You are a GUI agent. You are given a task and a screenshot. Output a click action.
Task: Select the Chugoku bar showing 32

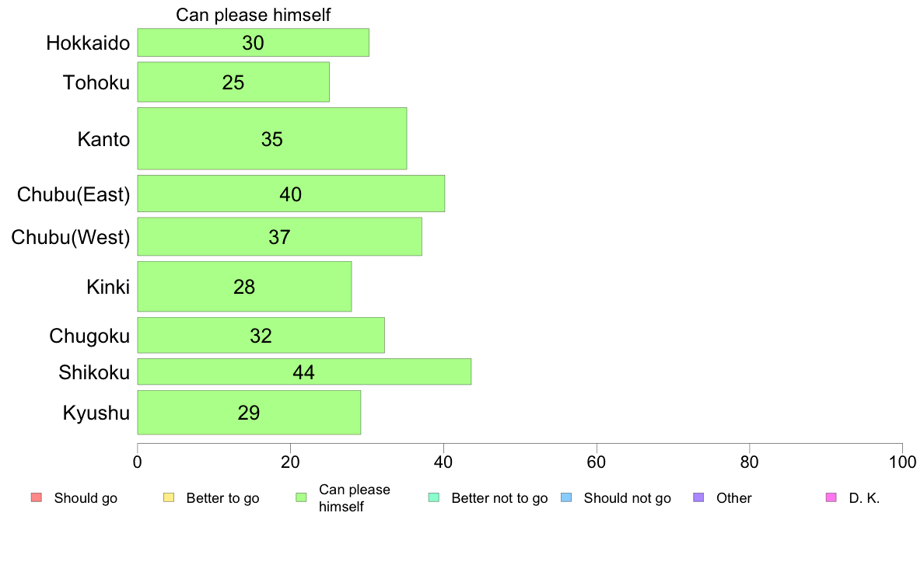point(261,335)
